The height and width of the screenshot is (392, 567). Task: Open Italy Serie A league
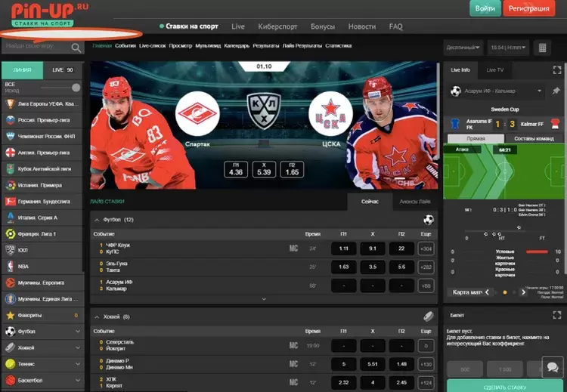tap(42, 218)
